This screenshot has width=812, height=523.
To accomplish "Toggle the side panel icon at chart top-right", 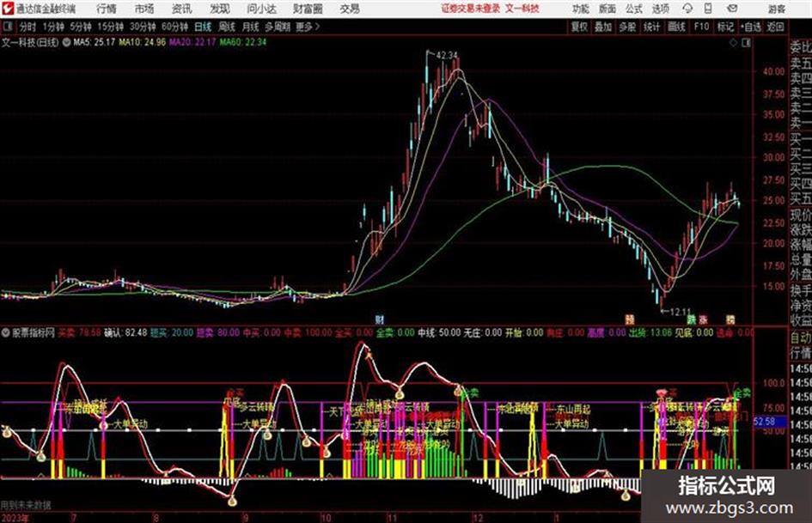I will tap(746, 42).
